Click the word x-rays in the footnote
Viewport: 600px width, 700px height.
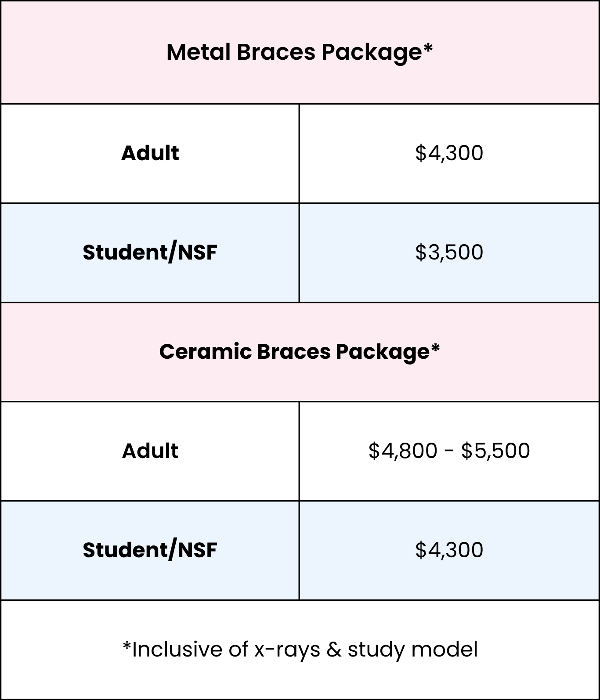(287, 650)
